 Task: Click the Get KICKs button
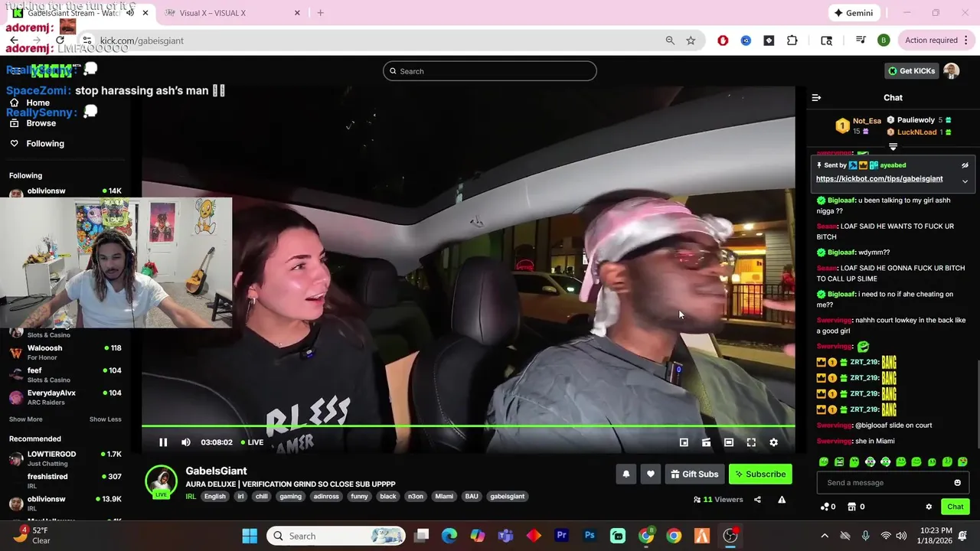911,71
